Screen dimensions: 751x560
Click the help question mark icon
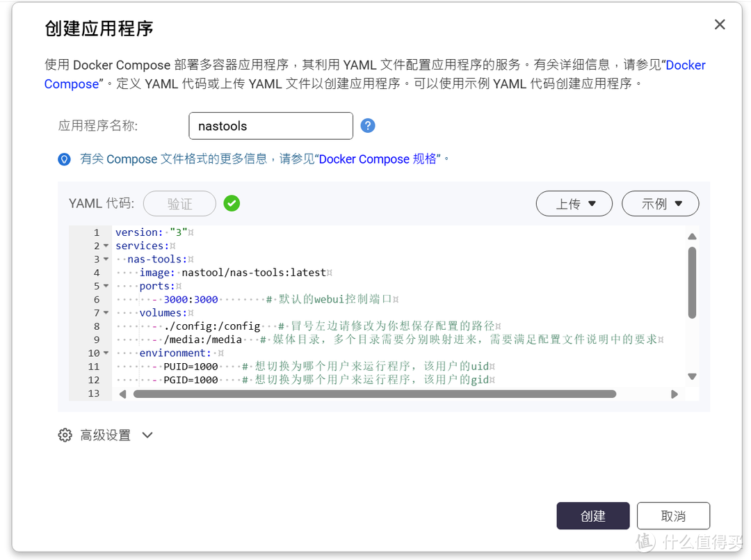367,125
